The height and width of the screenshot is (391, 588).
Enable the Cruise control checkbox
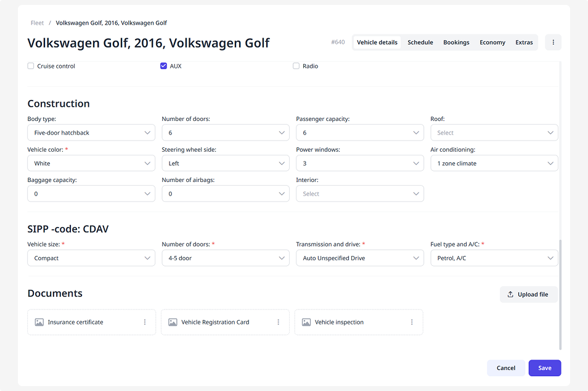tap(31, 66)
